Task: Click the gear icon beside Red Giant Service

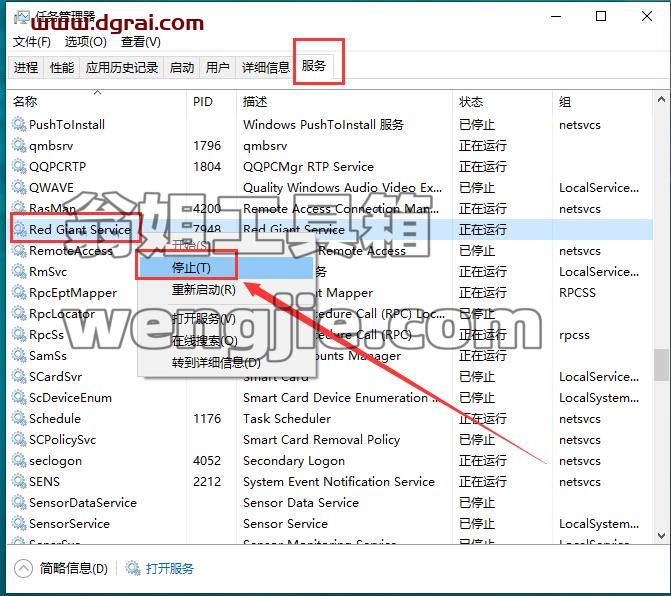Action: click(x=19, y=229)
